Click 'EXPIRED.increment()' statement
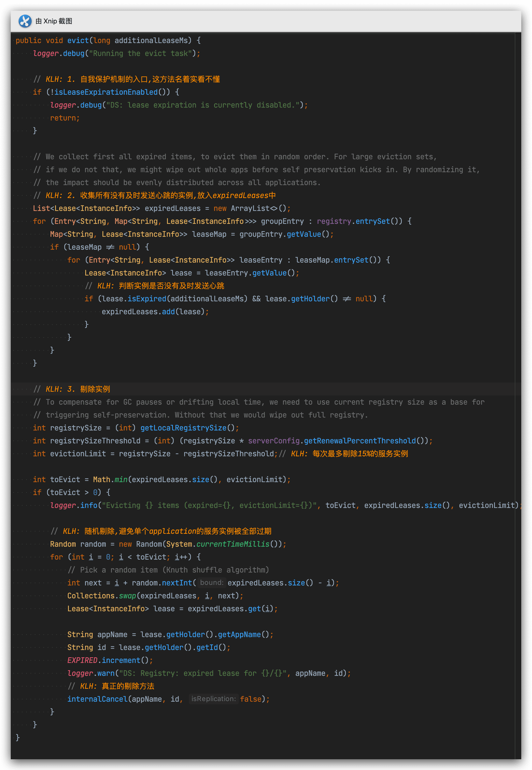The image size is (532, 770). click(110, 661)
